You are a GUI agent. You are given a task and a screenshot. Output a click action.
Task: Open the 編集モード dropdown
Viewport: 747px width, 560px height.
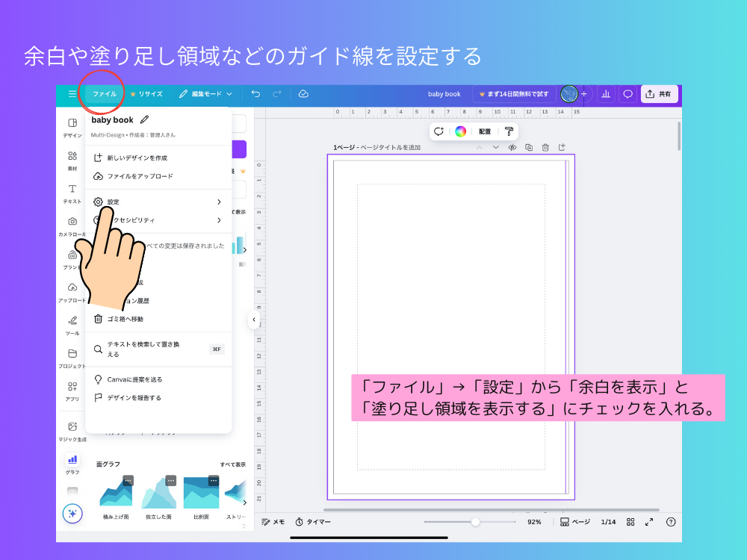205,93
